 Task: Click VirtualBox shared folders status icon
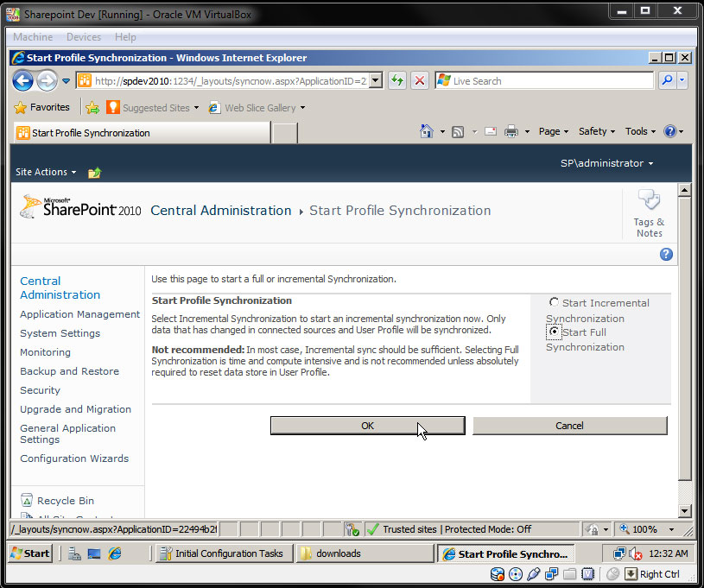click(x=570, y=574)
